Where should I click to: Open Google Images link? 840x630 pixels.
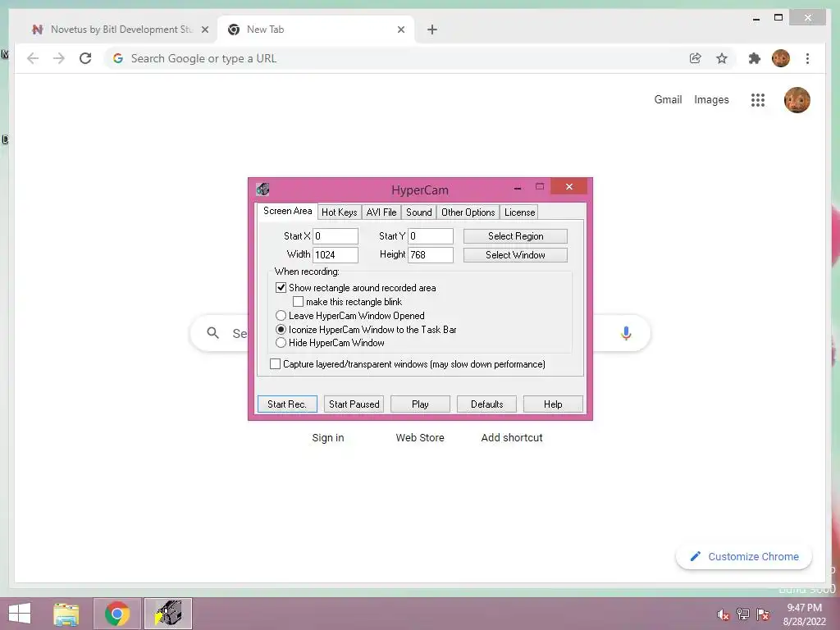point(711,99)
